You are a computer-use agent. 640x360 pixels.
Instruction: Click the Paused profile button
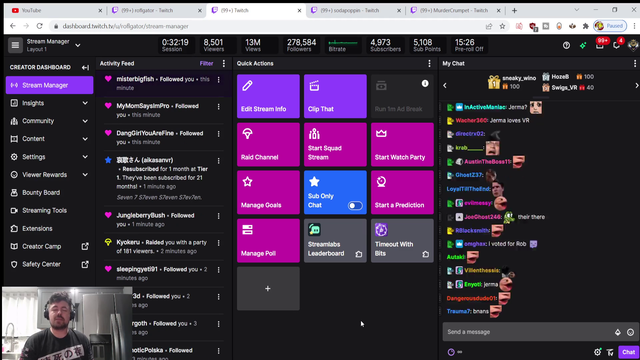(x=610, y=26)
